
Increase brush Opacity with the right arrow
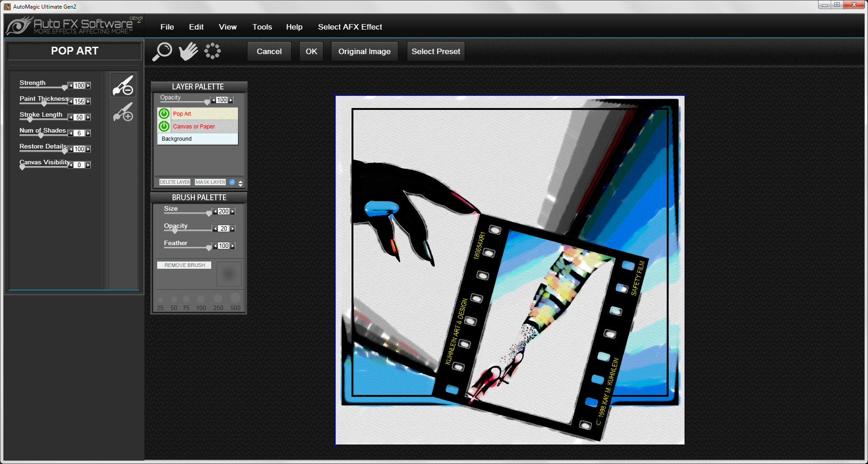(233, 228)
